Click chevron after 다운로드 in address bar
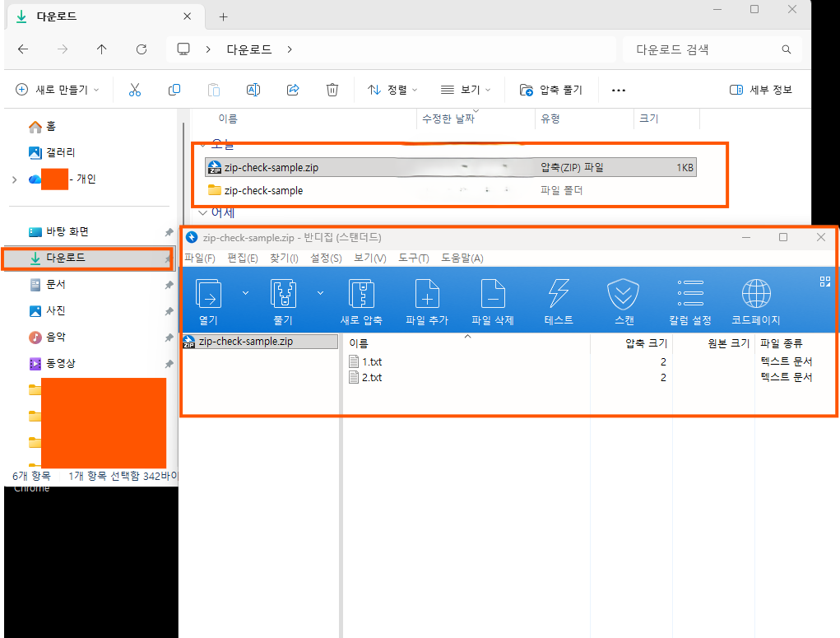Screen dimensions: 840x638 point(290,49)
